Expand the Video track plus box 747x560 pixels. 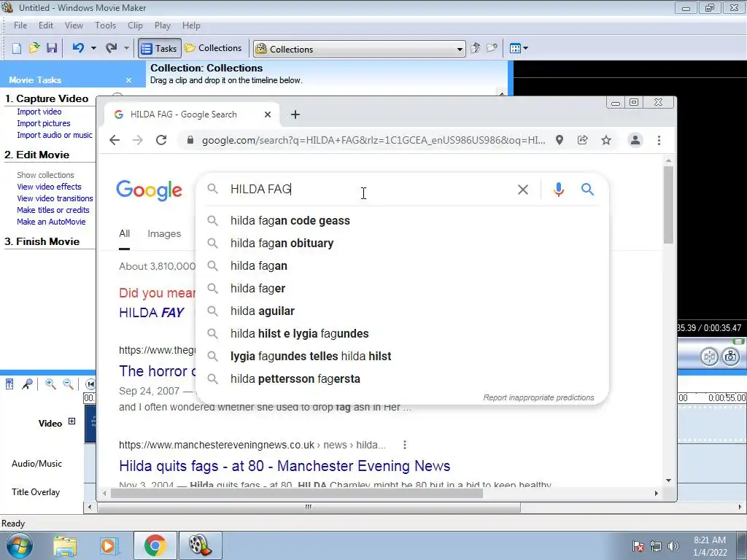point(72,421)
